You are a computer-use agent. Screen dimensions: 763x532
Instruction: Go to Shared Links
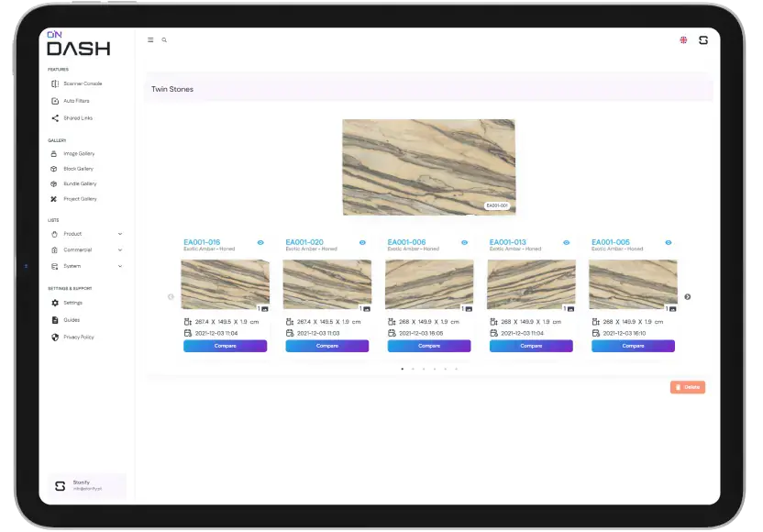(x=77, y=118)
